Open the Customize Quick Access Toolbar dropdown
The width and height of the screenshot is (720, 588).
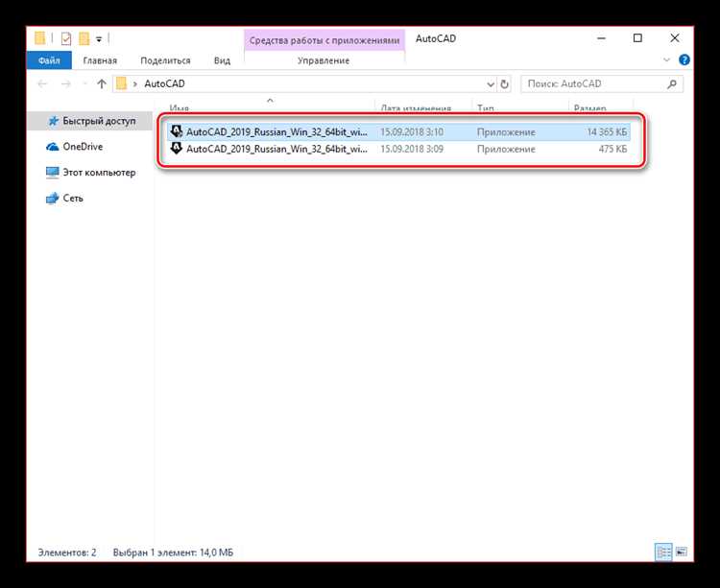tap(99, 39)
